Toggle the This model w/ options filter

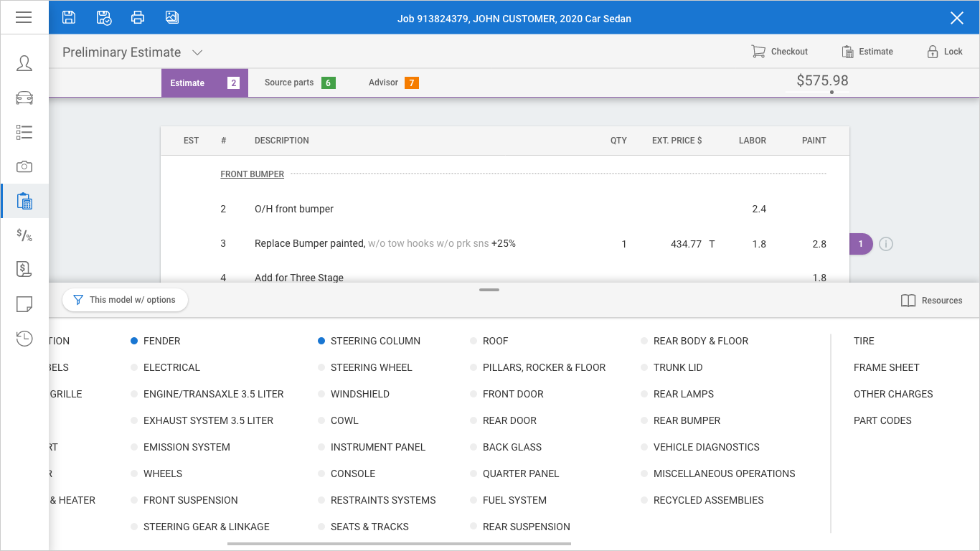(125, 300)
